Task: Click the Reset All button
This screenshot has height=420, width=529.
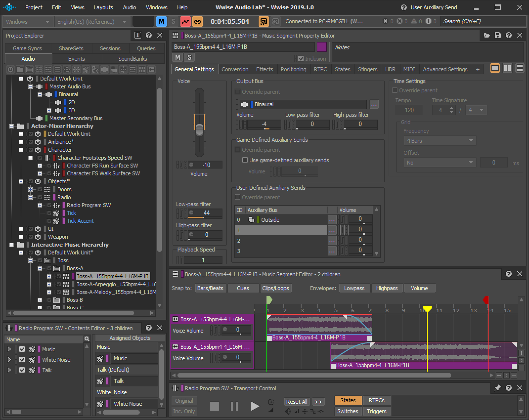Action: (x=296, y=401)
